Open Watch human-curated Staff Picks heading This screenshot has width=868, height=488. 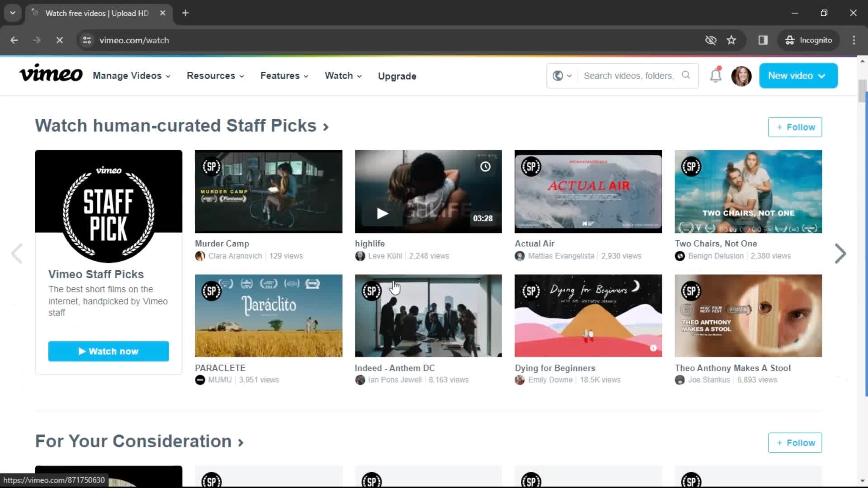point(182,126)
